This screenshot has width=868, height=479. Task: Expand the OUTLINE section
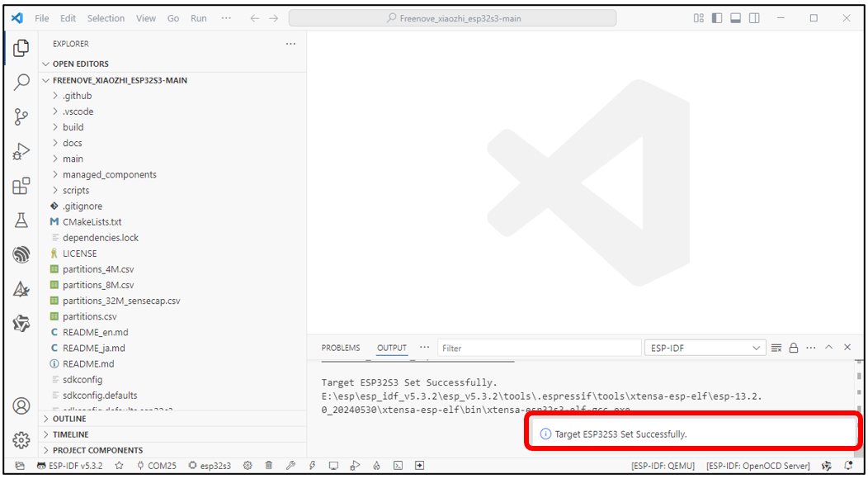(x=172, y=419)
